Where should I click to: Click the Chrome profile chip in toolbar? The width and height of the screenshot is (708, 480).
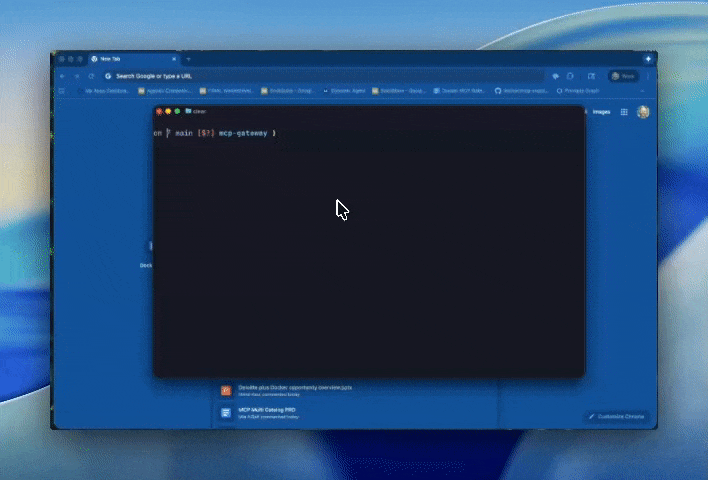[623, 76]
